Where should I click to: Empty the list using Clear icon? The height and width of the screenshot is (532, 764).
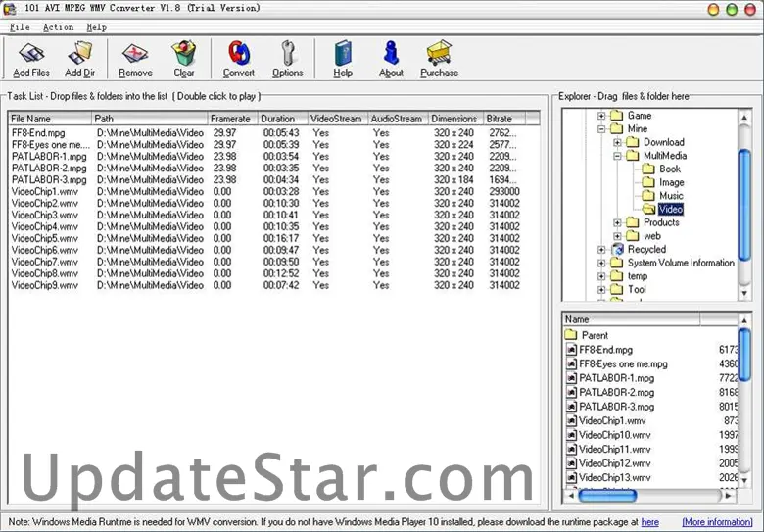tap(184, 60)
